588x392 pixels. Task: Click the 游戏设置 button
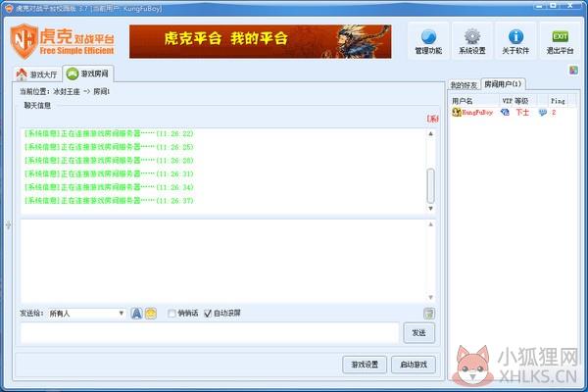coord(365,365)
